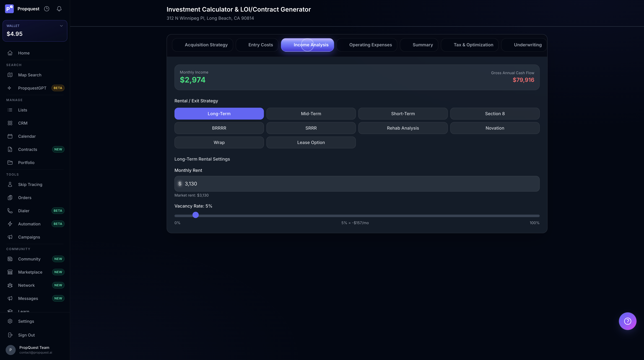Switch to the Acquisition Strategy tab
This screenshot has height=360, width=644.
[203, 45]
